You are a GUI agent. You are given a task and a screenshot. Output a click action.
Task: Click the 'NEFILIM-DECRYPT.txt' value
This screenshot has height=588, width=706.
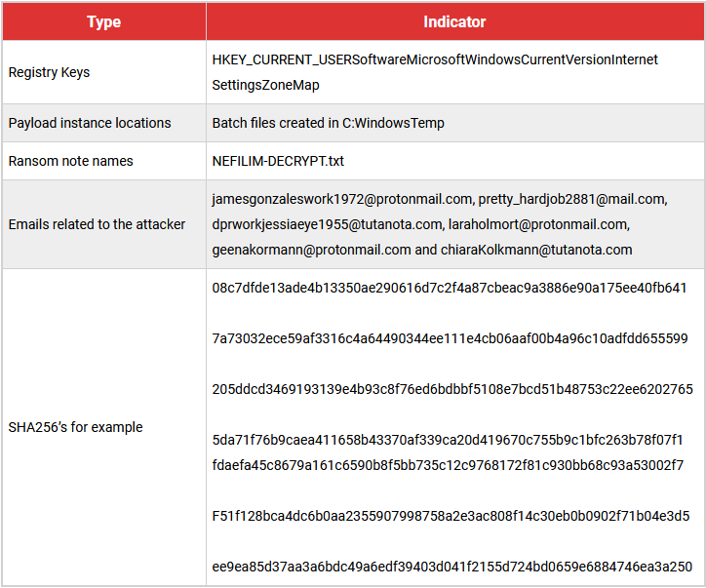[x=278, y=161]
